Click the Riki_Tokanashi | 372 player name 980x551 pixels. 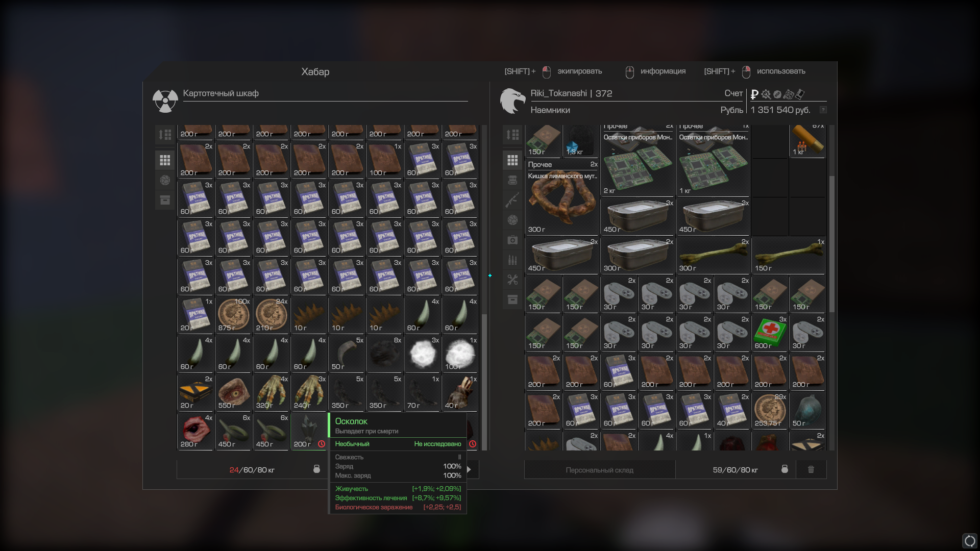click(571, 93)
